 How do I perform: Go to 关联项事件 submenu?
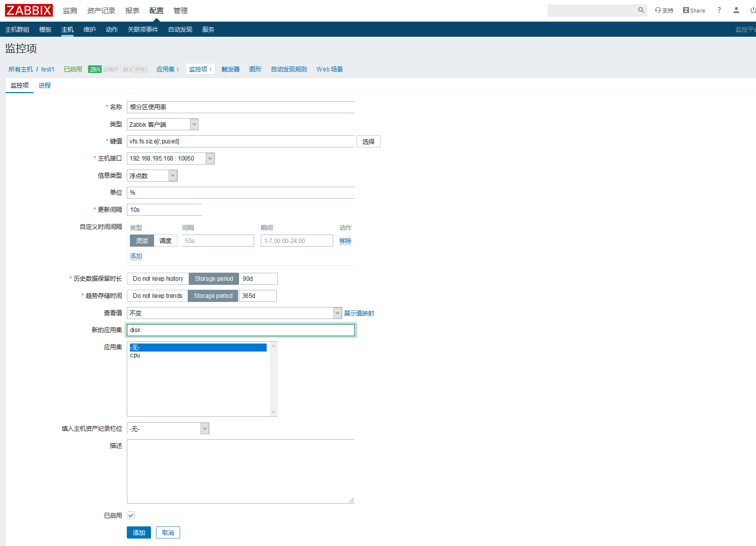[x=143, y=30]
